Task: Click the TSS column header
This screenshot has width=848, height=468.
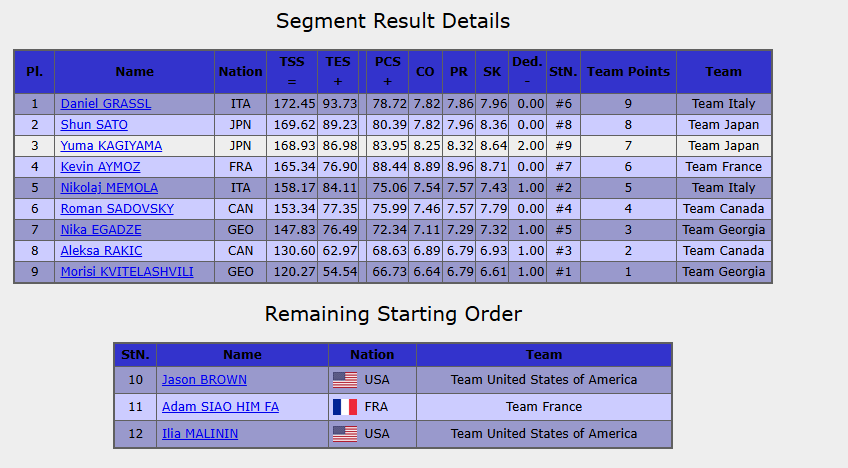Action: [292, 71]
